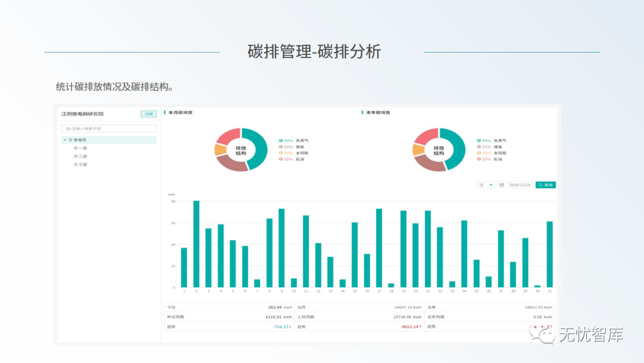The image size is (644, 363).
Task: Select the 微电网 root tree item
Action: coord(109,140)
